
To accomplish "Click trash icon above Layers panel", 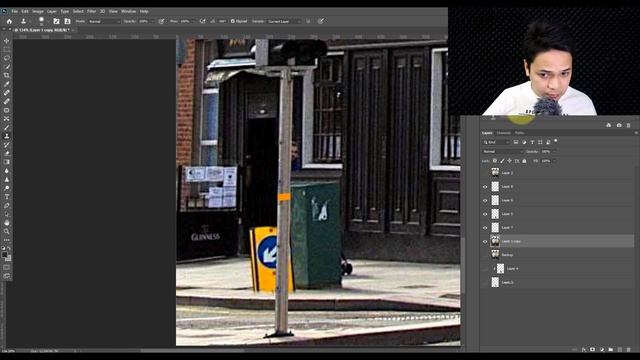I will pos(629,125).
